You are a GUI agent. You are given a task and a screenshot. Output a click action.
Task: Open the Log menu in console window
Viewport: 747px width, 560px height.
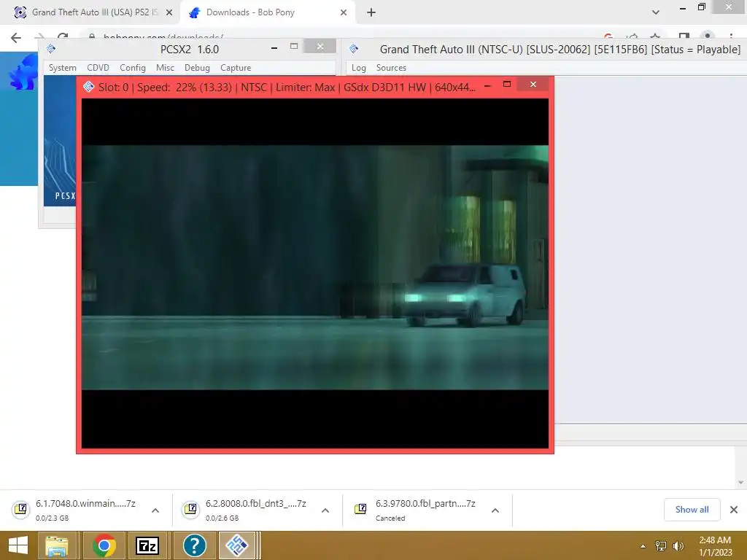pyautogui.click(x=359, y=68)
